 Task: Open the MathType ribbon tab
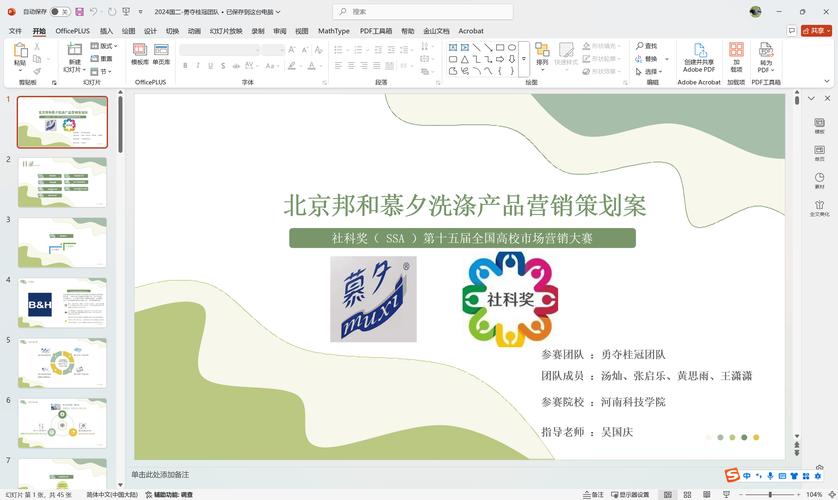[333, 31]
